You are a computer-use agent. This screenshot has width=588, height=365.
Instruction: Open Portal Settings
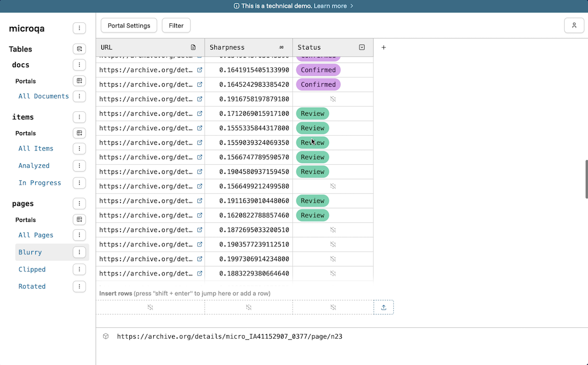(129, 25)
